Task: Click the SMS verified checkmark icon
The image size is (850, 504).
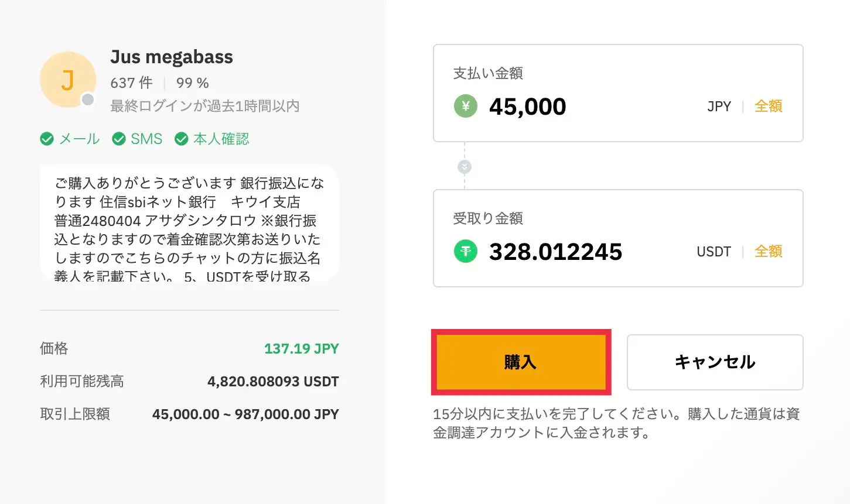Action: 119,139
